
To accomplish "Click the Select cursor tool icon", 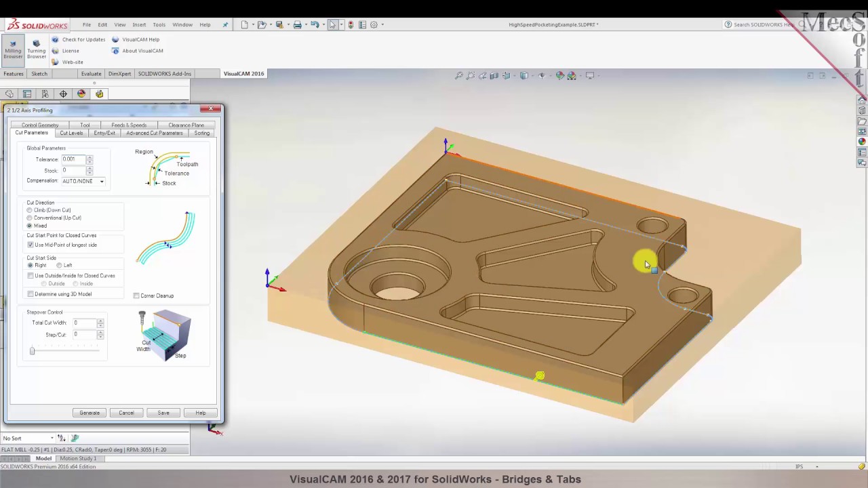I will click(x=332, y=24).
